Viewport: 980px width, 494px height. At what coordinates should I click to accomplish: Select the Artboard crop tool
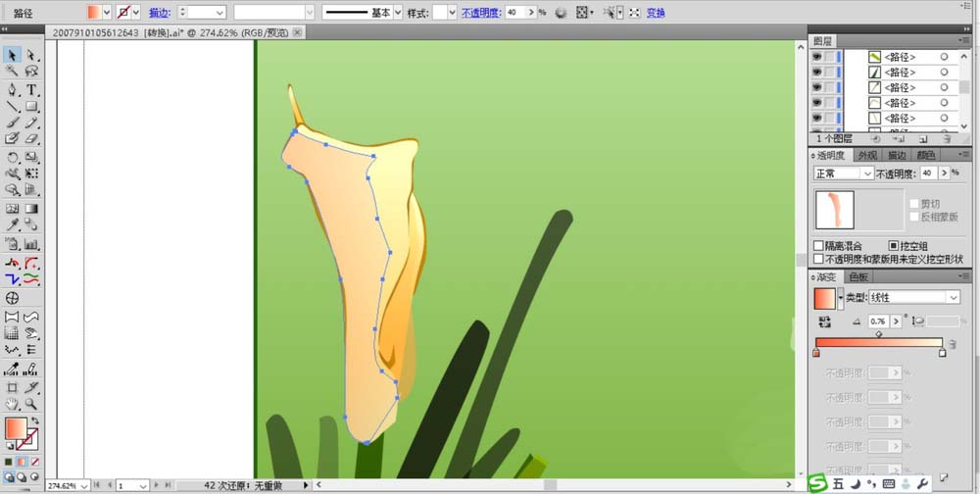point(12,388)
